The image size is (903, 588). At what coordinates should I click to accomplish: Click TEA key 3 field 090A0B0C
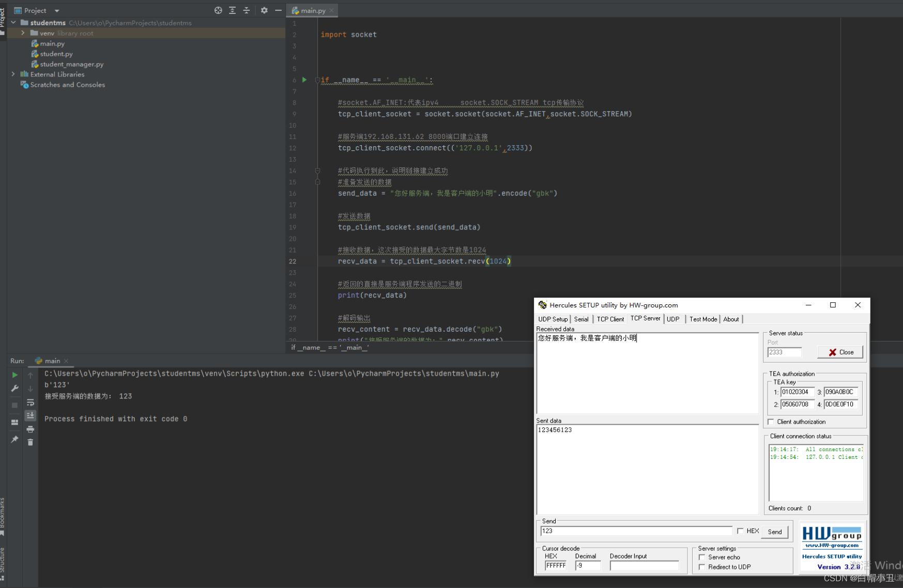pyautogui.click(x=841, y=392)
